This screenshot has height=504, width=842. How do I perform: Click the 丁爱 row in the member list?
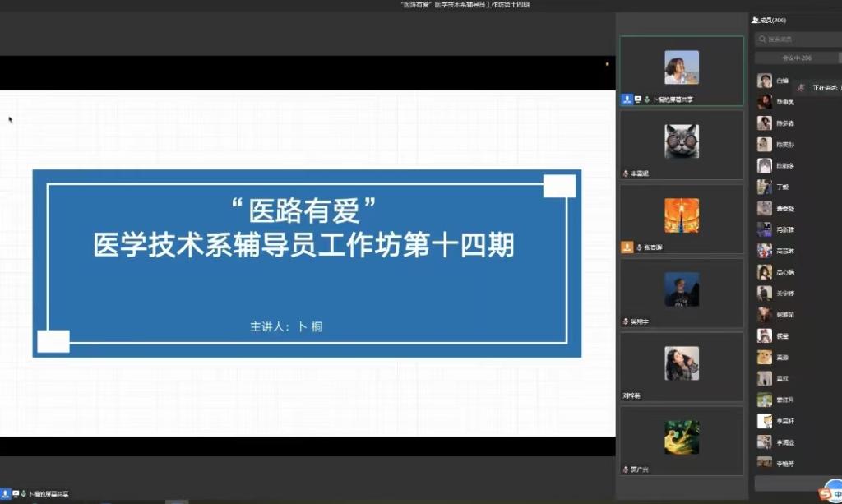pyautogui.click(x=798, y=187)
